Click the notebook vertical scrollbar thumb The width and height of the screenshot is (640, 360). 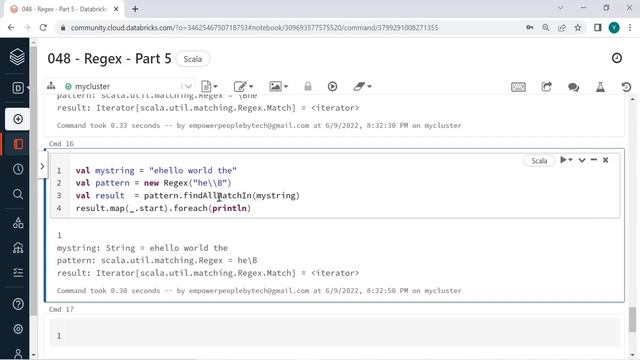[x=632, y=320]
